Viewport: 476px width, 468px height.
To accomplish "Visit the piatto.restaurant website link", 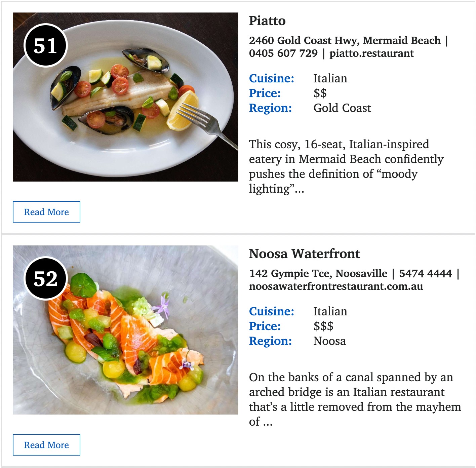I will (x=371, y=53).
